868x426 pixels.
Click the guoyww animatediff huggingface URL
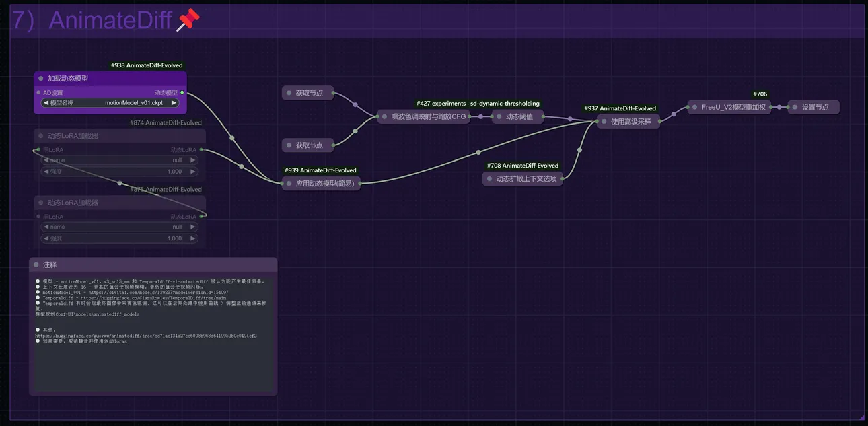click(x=146, y=335)
